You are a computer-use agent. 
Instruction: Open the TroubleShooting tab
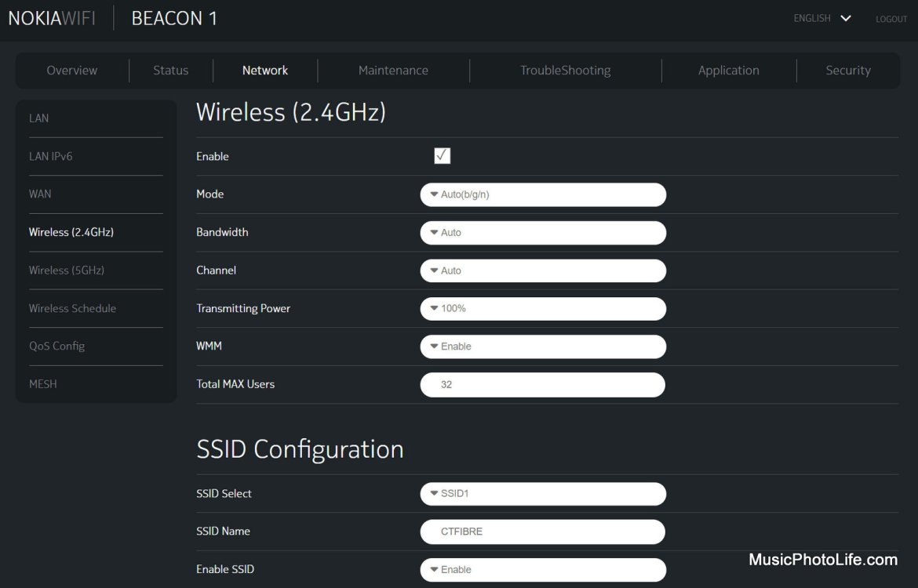[565, 71]
